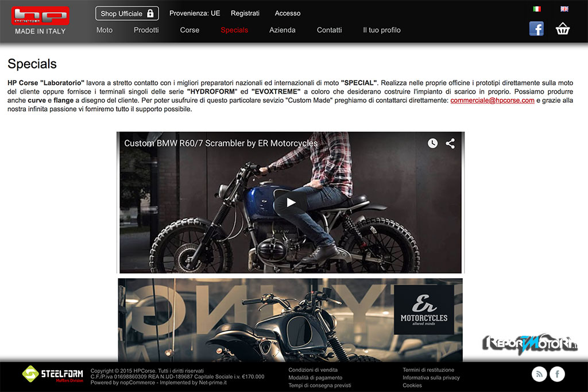The image size is (588, 392).
Task: Click the Steelform logo in footer
Action: (x=53, y=375)
